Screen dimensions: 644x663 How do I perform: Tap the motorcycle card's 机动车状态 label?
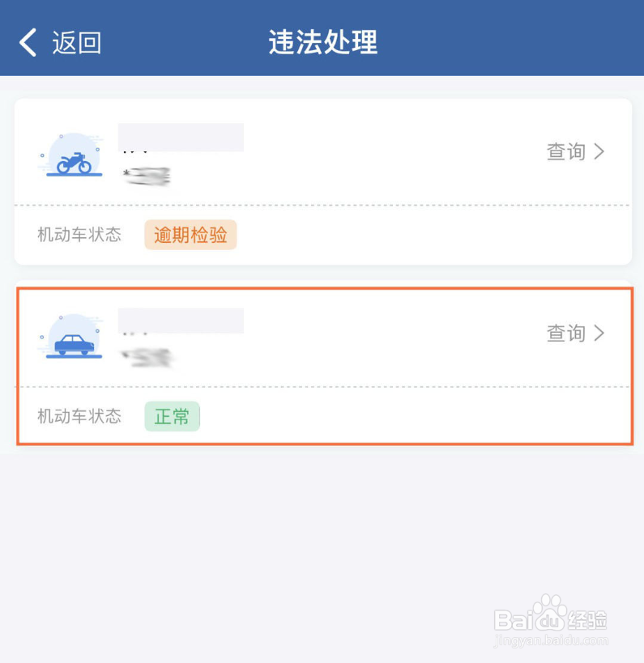point(79,235)
